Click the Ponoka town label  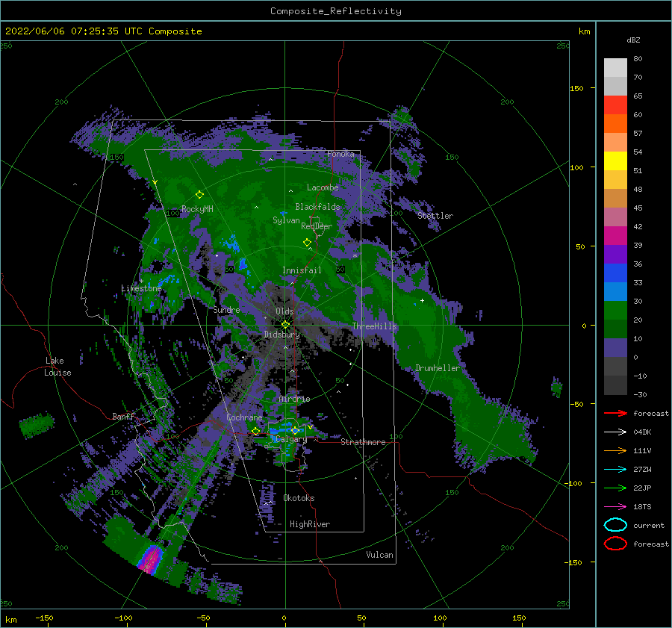340,154
